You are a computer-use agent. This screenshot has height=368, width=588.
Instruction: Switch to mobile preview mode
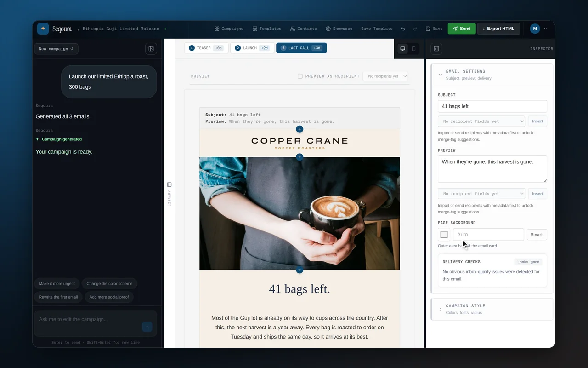pyautogui.click(x=413, y=49)
